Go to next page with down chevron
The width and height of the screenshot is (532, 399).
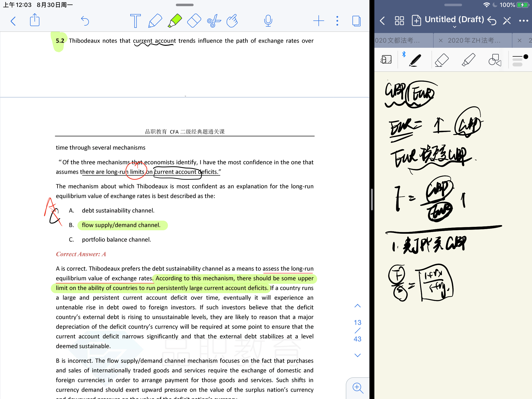click(358, 355)
